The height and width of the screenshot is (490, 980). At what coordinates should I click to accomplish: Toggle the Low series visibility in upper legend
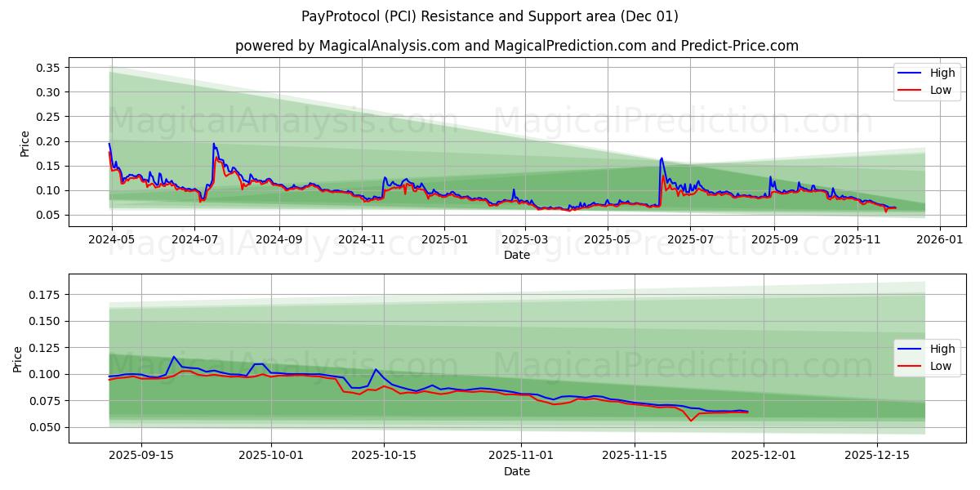point(939,88)
